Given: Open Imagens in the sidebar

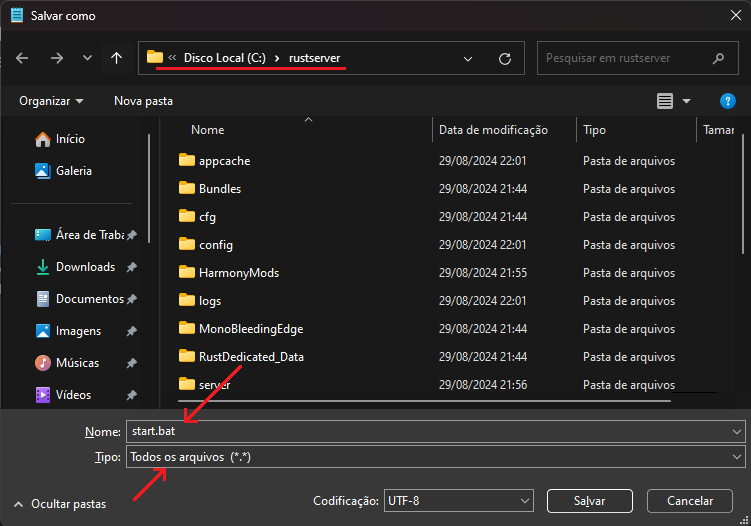Looking at the screenshot, I should coord(68,331).
